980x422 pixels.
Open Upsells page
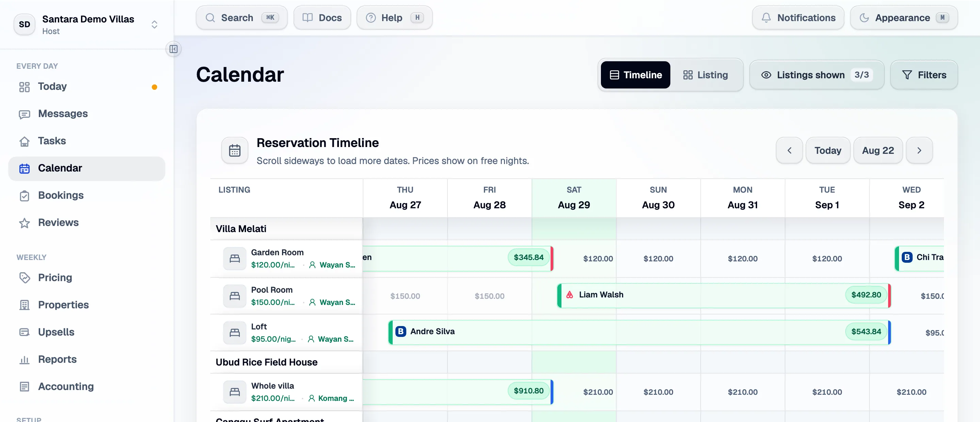87,332
